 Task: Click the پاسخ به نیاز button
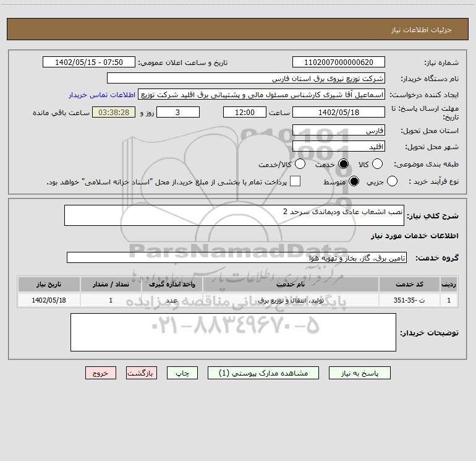(359, 373)
